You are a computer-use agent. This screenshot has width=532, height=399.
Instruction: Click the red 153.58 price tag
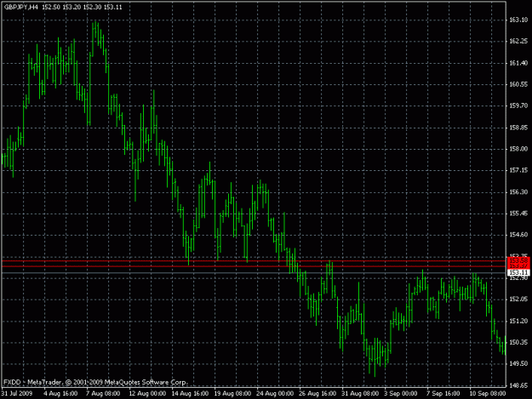[518, 260]
